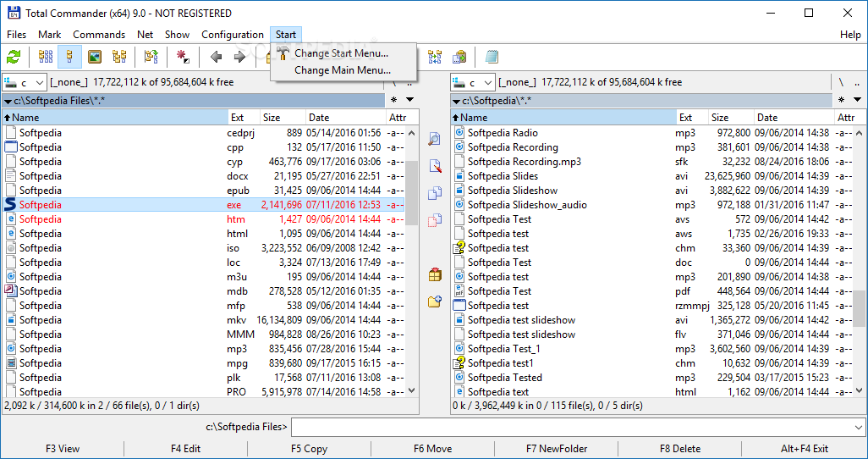The width and height of the screenshot is (868, 459).
Task: Open left panel directory history down arrow
Action: tap(409, 100)
